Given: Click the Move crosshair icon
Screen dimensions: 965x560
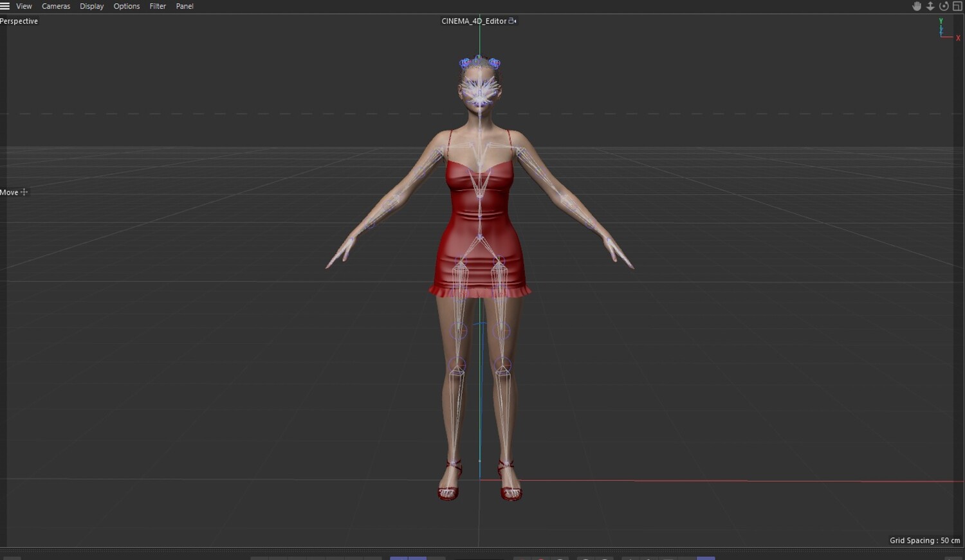Looking at the screenshot, I should click(x=24, y=192).
